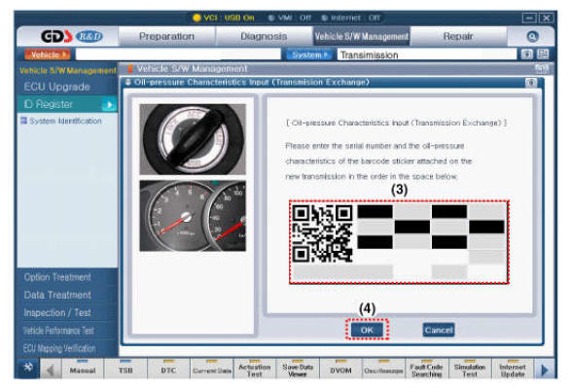The image size is (571, 392).
Task: Click the right arrow on the bottom toolbar
Action: point(545,371)
